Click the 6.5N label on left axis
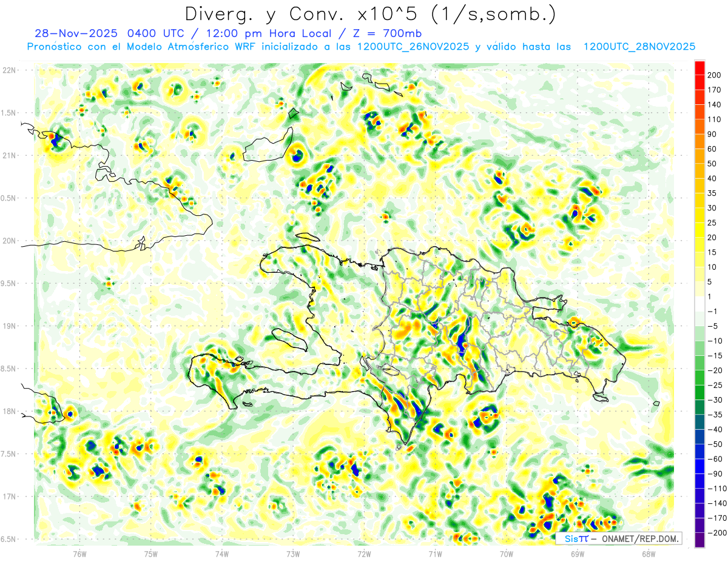Image resolution: width=728 pixels, height=562 pixels. point(8,539)
